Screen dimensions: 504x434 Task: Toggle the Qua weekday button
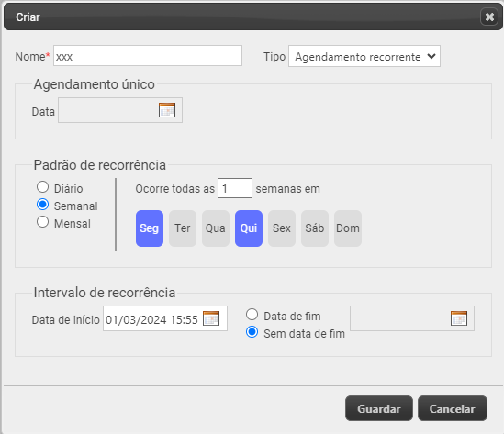[x=216, y=228]
